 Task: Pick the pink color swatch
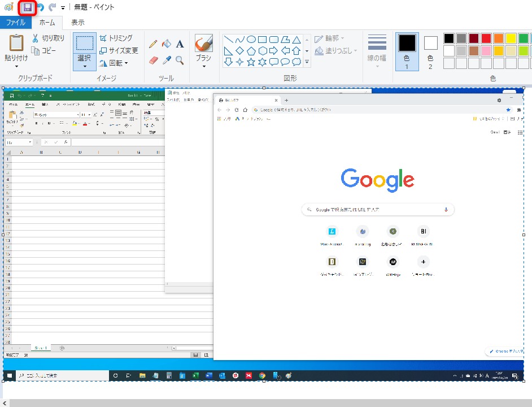tap(486, 51)
